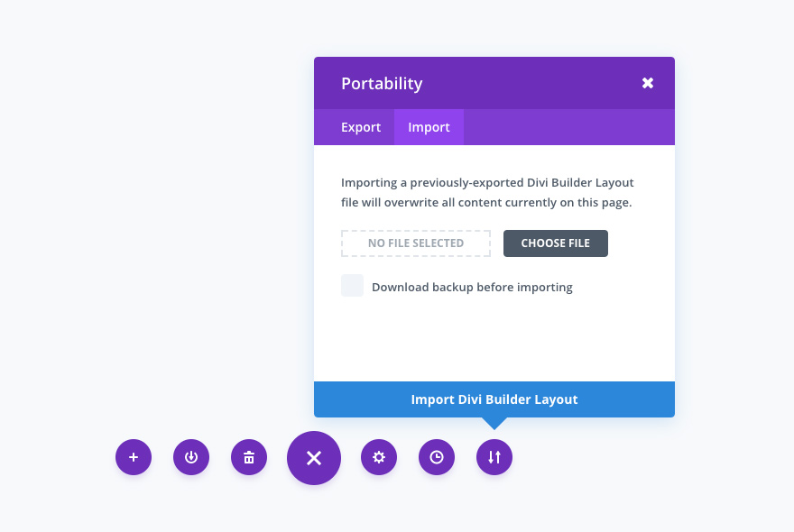Open page settings with the gear icon
Image resolution: width=794 pixels, height=532 pixels.
(379, 457)
